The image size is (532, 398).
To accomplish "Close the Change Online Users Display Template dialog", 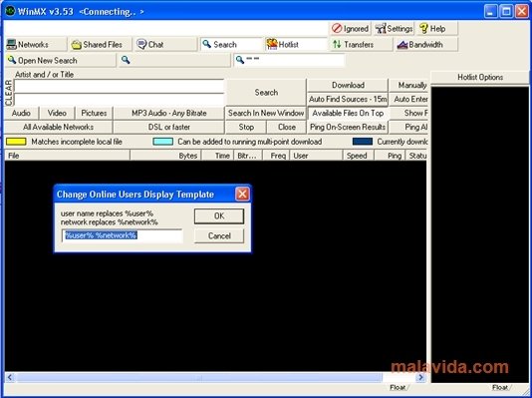I will (x=242, y=195).
